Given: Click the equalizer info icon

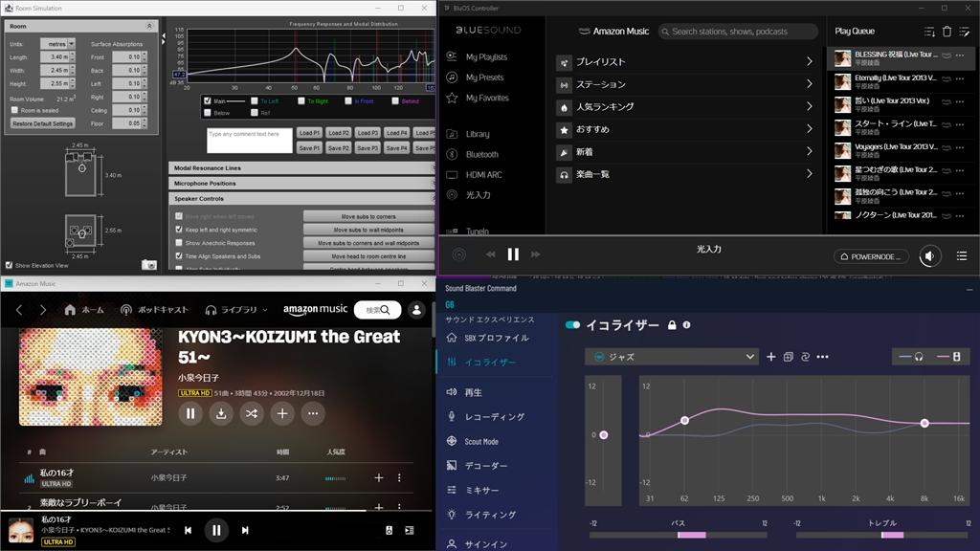Looking at the screenshot, I should (687, 325).
